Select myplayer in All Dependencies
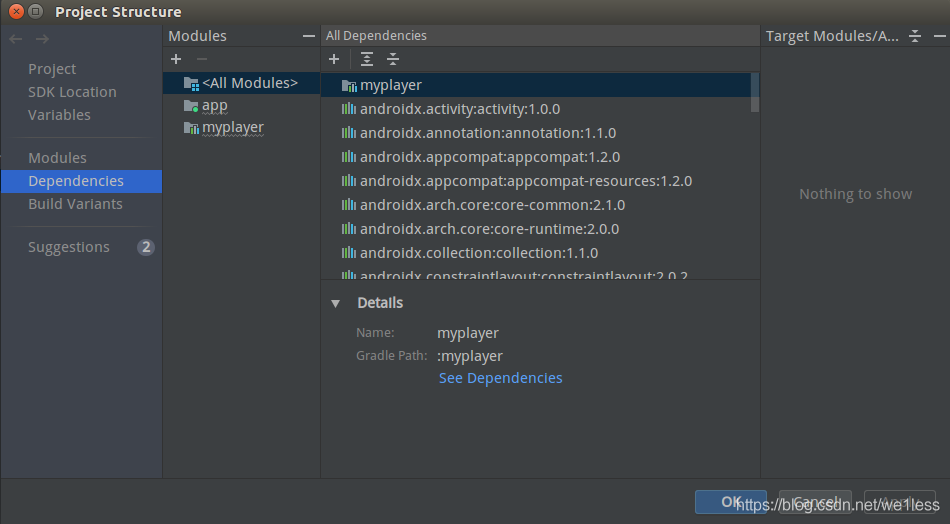The height and width of the screenshot is (524, 950). coord(536,85)
